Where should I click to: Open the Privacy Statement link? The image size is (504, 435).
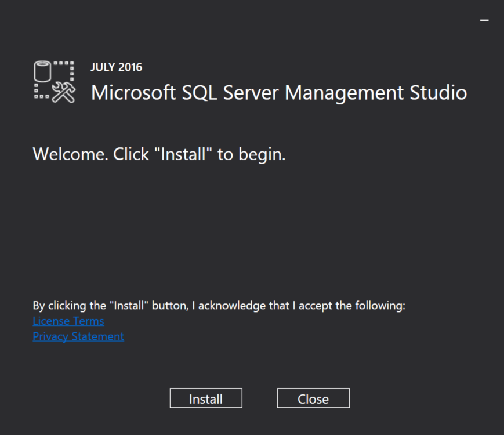78,336
